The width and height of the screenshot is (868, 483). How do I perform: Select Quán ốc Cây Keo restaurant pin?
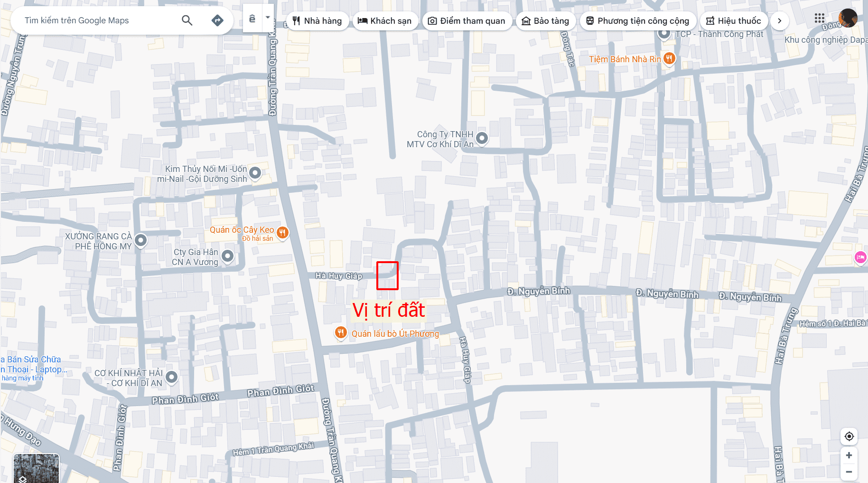[282, 233]
